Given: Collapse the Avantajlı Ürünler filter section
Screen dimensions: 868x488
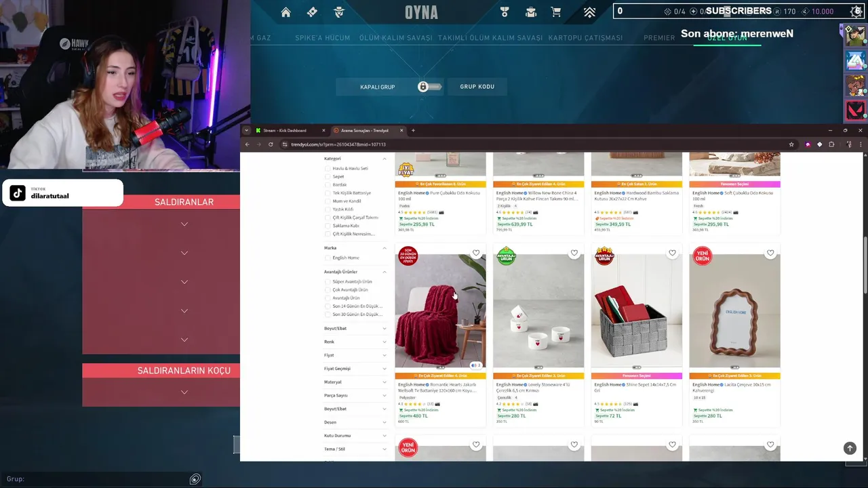Looking at the screenshot, I should (x=384, y=272).
